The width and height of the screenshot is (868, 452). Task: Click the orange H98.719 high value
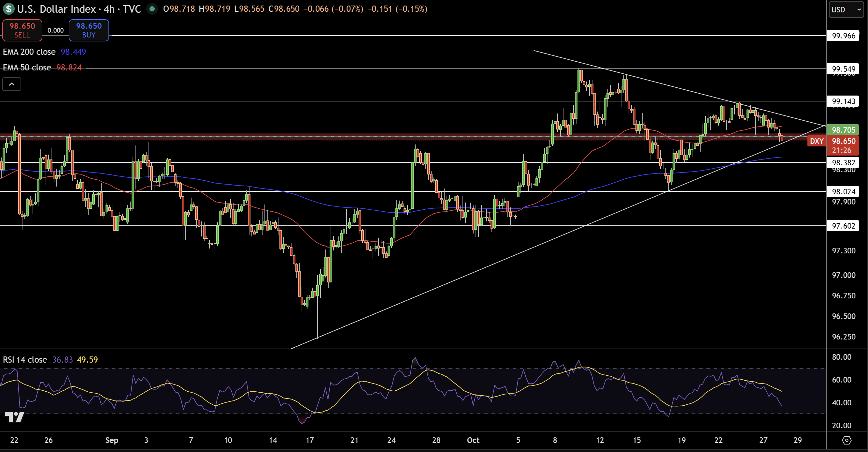(x=214, y=9)
